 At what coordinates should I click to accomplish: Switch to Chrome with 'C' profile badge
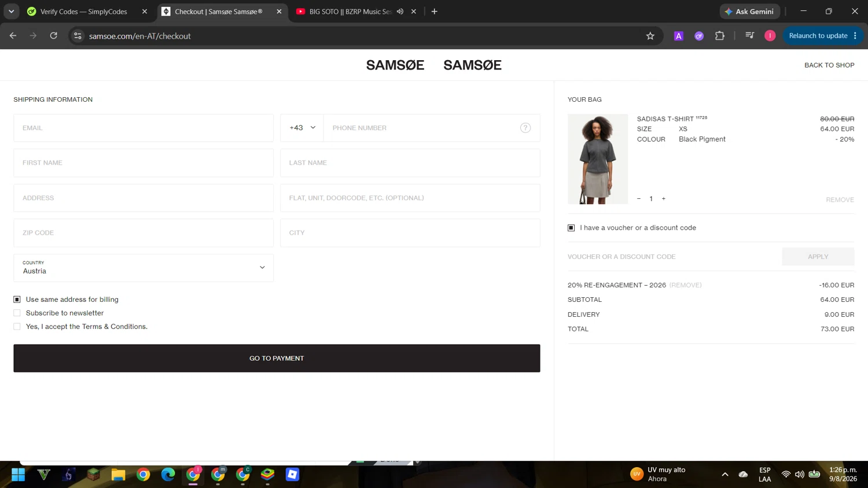[243, 475]
